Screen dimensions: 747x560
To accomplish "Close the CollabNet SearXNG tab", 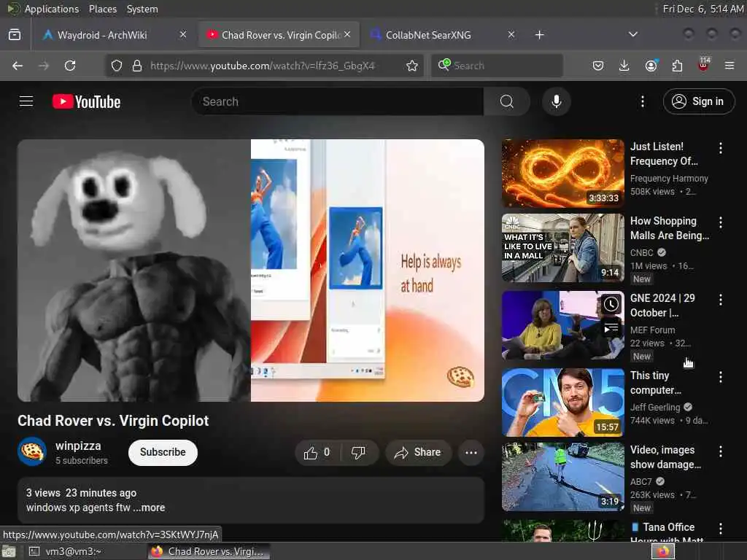I will [511, 35].
